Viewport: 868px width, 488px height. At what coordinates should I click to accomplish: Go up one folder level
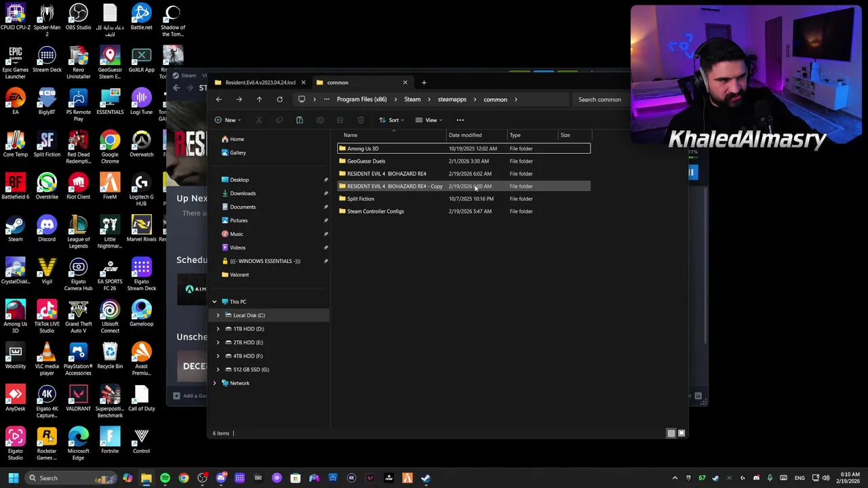pyautogui.click(x=259, y=100)
